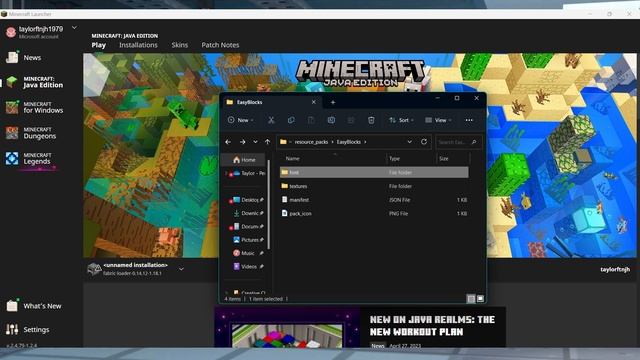This screenshot has width=640, height=360.
Task: Click the Delete trash icon in Explorer
Action: point(371,120)
